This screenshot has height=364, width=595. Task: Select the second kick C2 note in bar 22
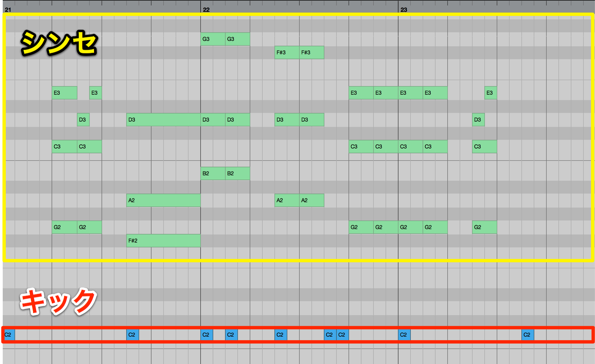click(x=231, y=335)
